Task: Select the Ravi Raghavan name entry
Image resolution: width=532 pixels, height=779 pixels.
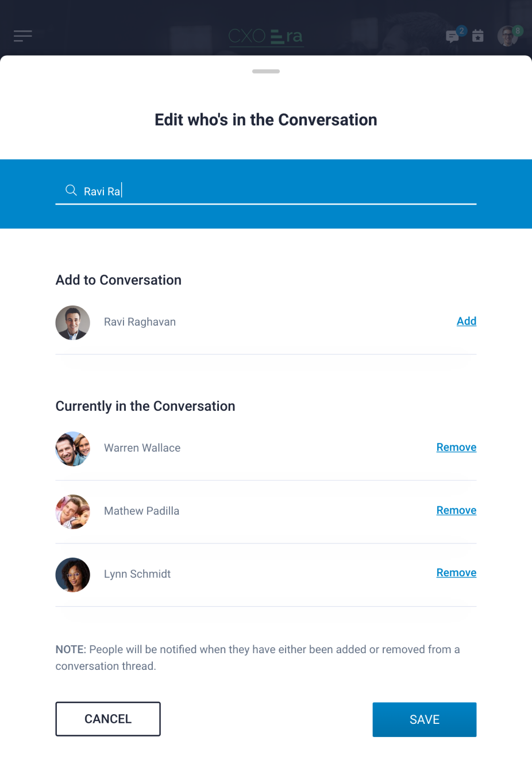Action: 140,322
